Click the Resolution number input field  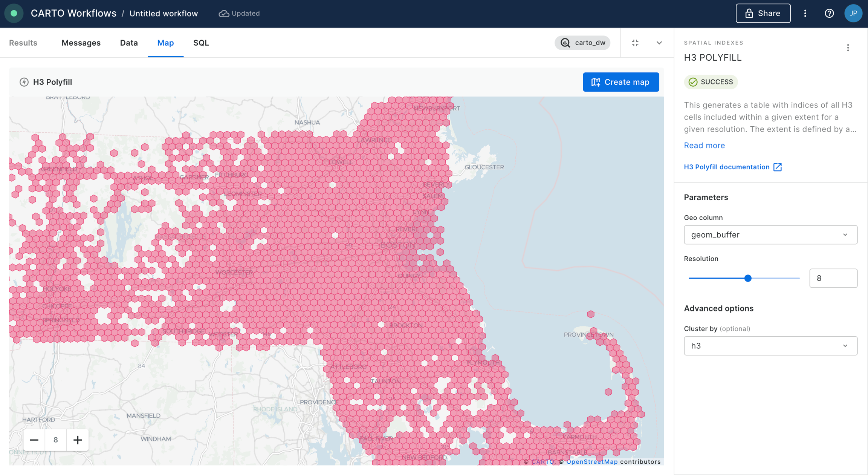833,278
